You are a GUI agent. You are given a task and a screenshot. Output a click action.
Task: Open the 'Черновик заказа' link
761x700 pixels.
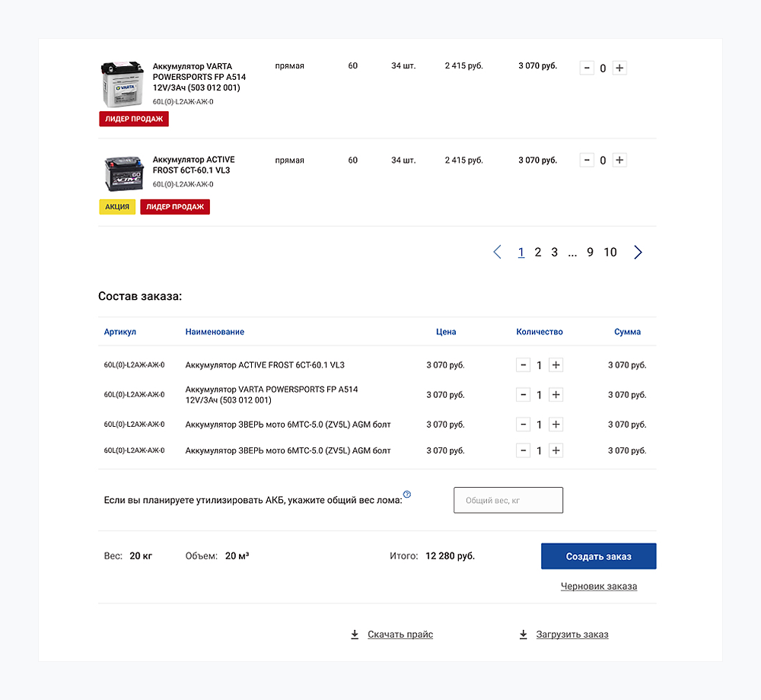(x=598, y=587)
